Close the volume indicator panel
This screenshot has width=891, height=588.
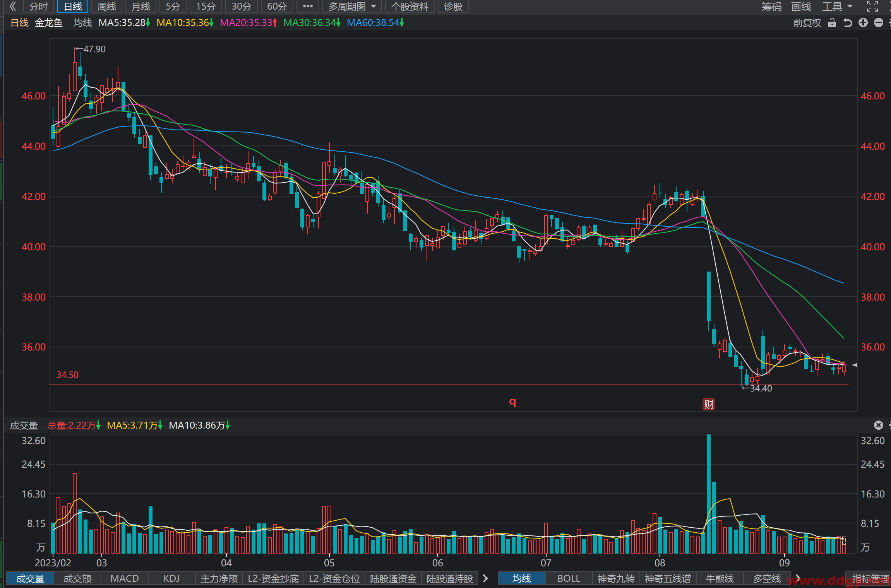879,425
